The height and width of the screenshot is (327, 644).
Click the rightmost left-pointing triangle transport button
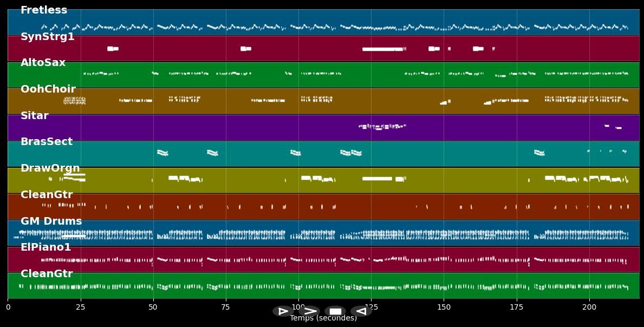(361, 311)
